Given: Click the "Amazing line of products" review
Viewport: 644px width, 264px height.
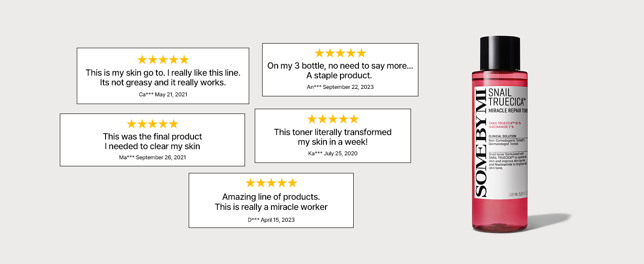Looking at the screenshot, I should tap(271, 202).
